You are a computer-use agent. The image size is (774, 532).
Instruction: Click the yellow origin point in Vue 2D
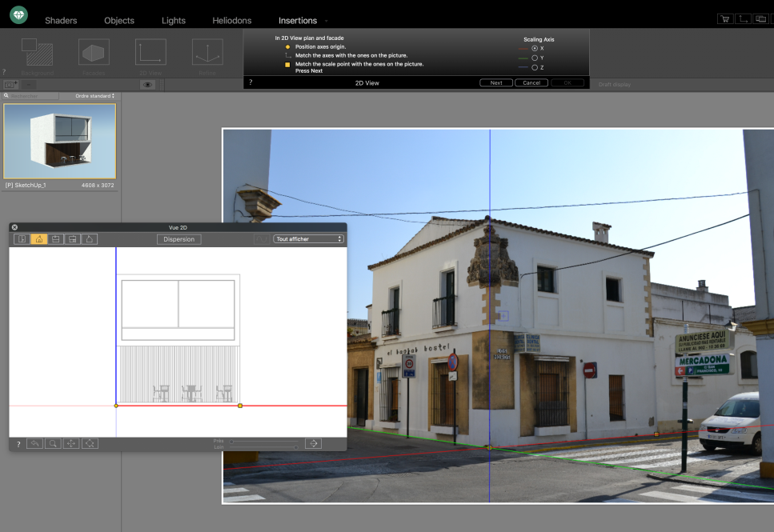coord(116,406)
